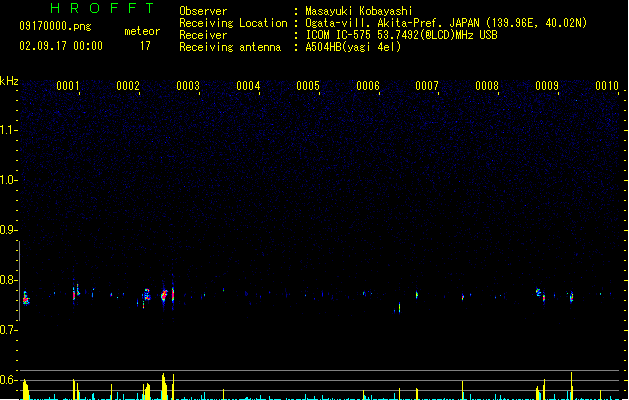Image resolution: width=629 pixels, height=400 pixels.
Task: Click time marker 0008
Action: click(x=487, y=86)
